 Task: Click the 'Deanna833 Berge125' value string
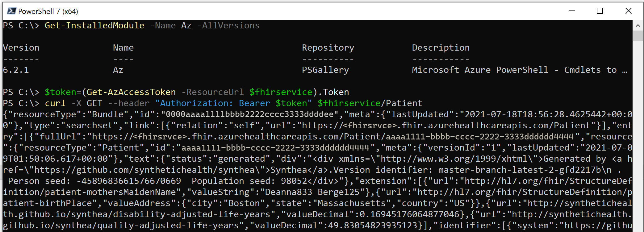(x=312, y=192)
